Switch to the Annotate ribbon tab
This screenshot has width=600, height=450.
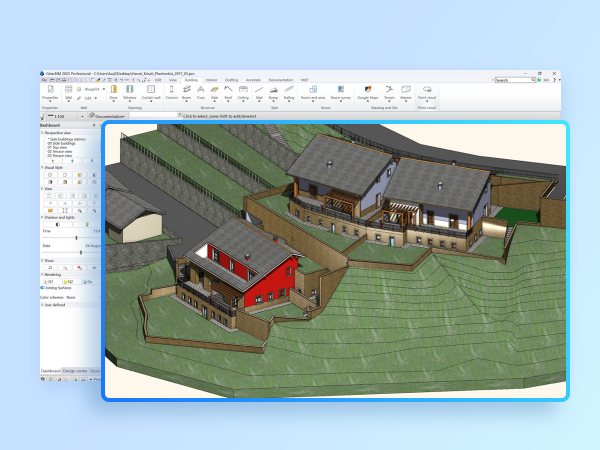point(253,80)
